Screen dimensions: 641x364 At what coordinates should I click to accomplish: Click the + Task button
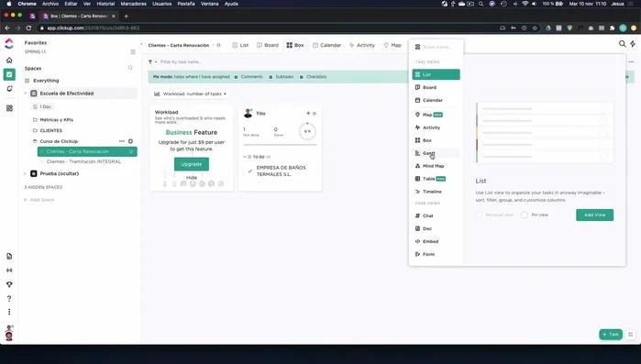click(x=611, y=334)
